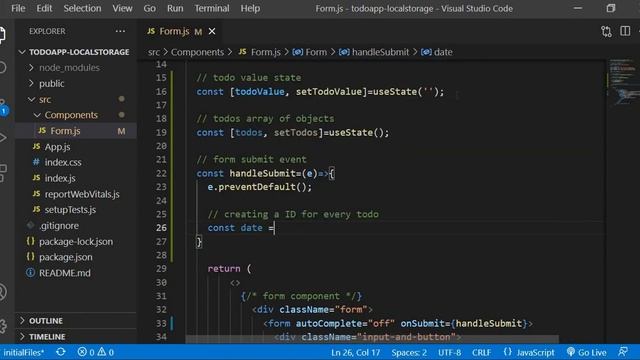Open Manage gear in activity bar

[x=2, y=326]
